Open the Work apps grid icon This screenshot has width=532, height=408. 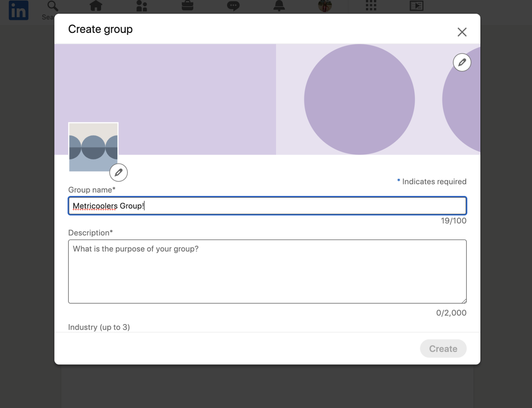(x=371, y=6)
